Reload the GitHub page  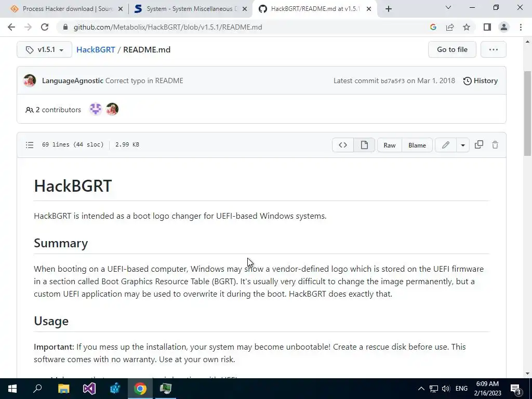click(x=45, y=27)
